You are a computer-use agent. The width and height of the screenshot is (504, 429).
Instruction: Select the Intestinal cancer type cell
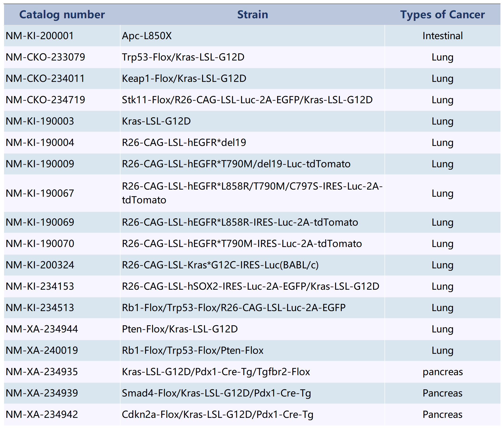(x=442, y=36)
